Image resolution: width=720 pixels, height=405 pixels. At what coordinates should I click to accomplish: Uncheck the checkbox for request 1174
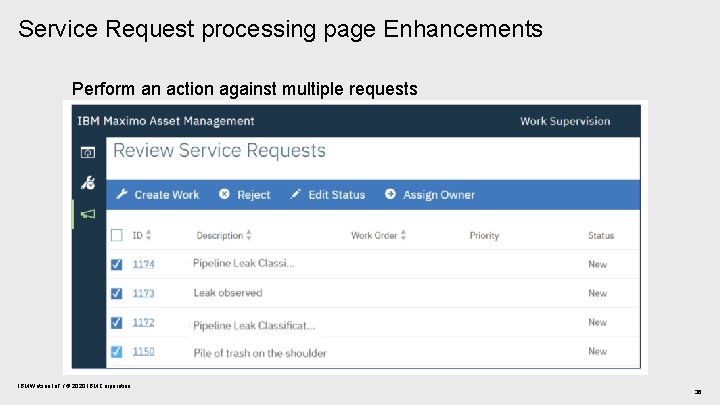point(117,264)
